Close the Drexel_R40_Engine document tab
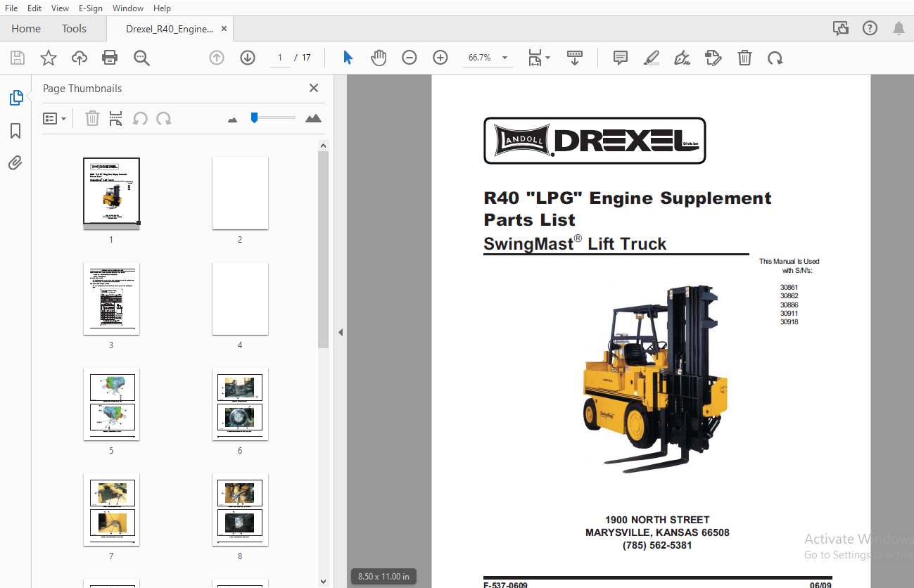 (x=224, y=29)
